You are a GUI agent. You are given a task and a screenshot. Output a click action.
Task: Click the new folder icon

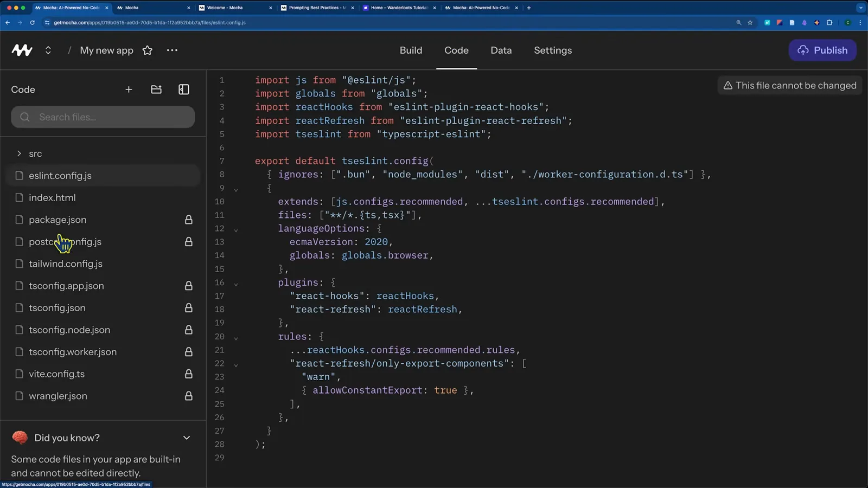(156, 89)
